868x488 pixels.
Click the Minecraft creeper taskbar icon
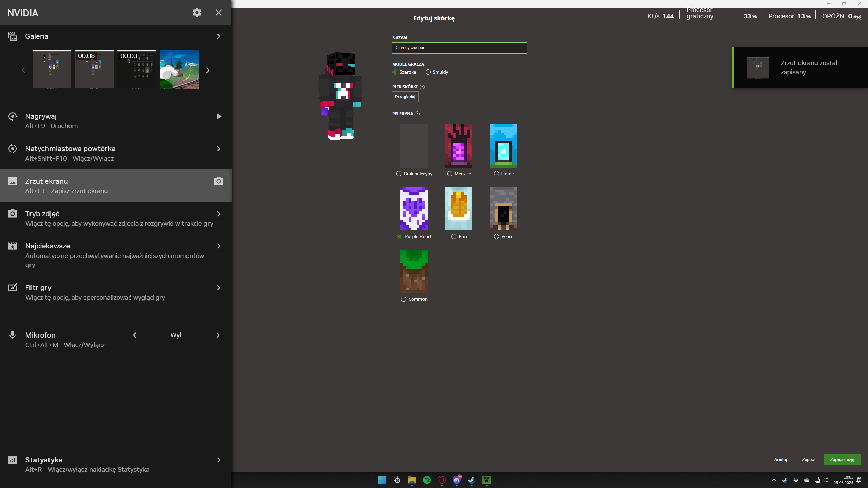pos(486,480)
